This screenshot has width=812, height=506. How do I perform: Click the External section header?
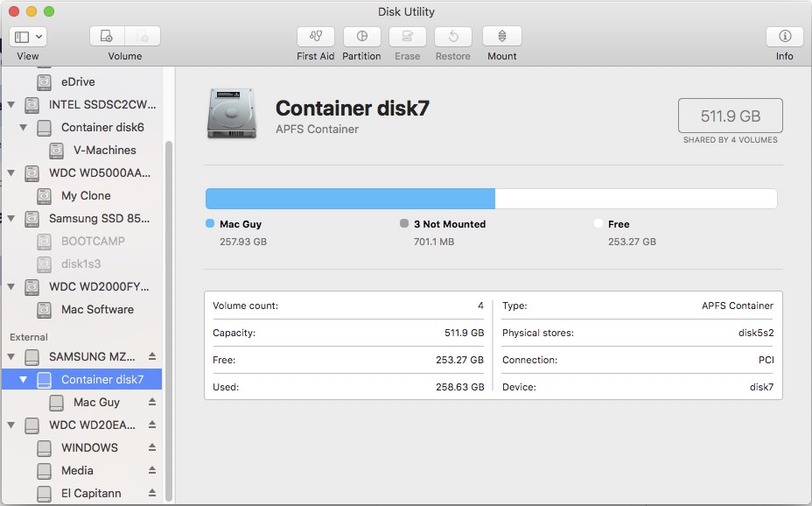tap(29, 337)
